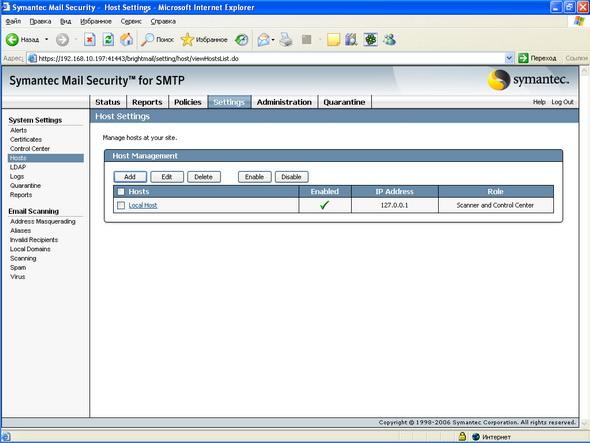590x443 pixels.
Task: Click the Log Out link
Action: click(562, 102)
